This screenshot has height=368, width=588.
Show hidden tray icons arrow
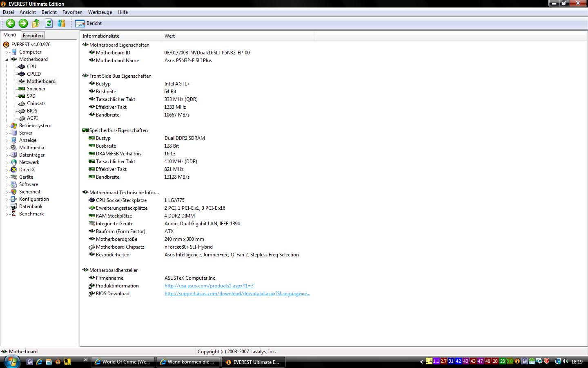pyautogui.click(x=422, y=362)
